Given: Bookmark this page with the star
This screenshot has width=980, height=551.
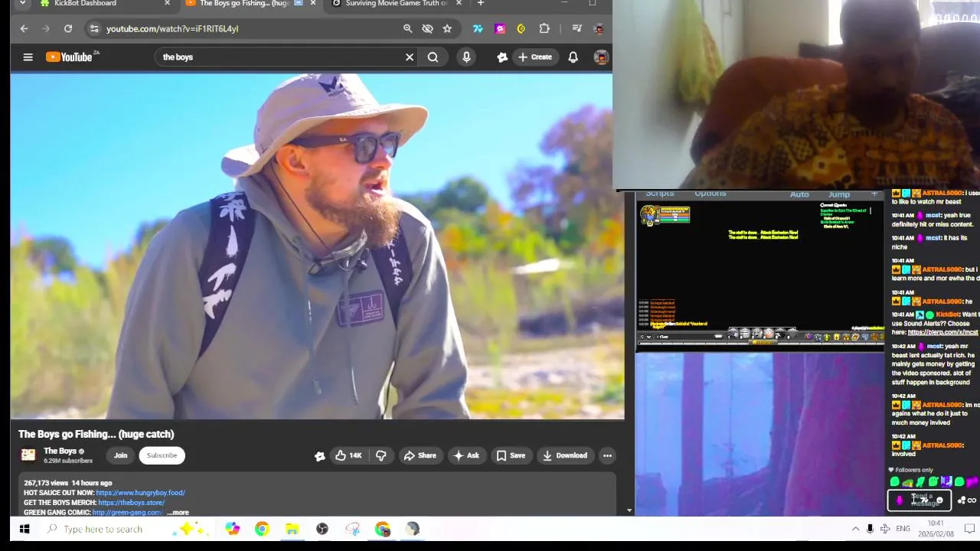Looking at the screenshot, I should coord(447,28).
